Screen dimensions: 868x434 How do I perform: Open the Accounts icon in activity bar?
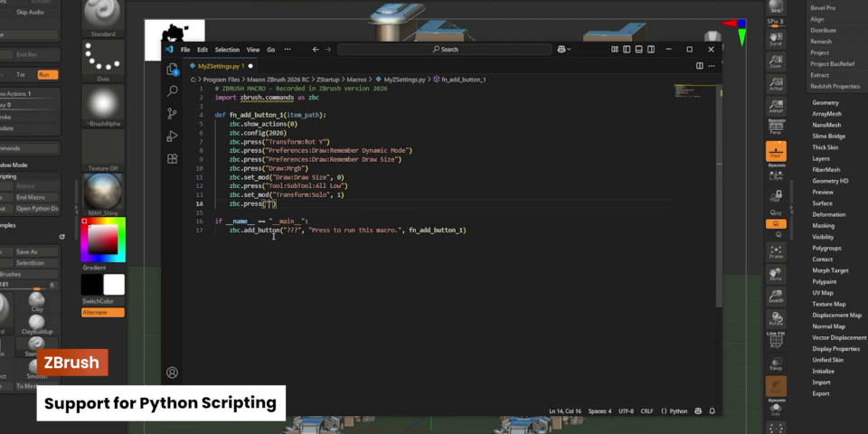[x=172, y=373]
